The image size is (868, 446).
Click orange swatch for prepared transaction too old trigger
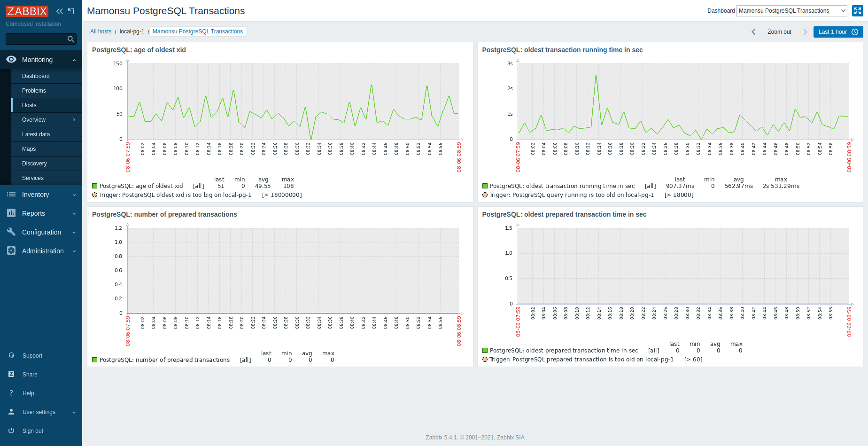tap(485, 360)
